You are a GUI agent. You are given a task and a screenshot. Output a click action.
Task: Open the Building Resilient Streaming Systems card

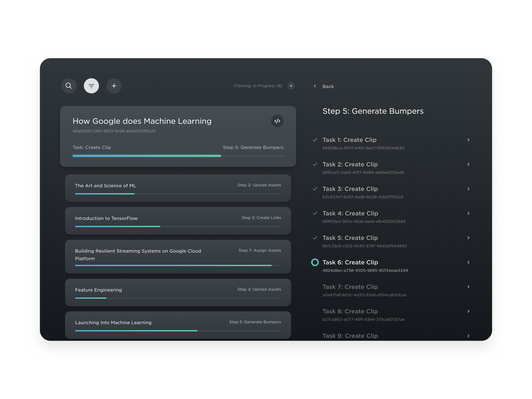coord(178,256)
